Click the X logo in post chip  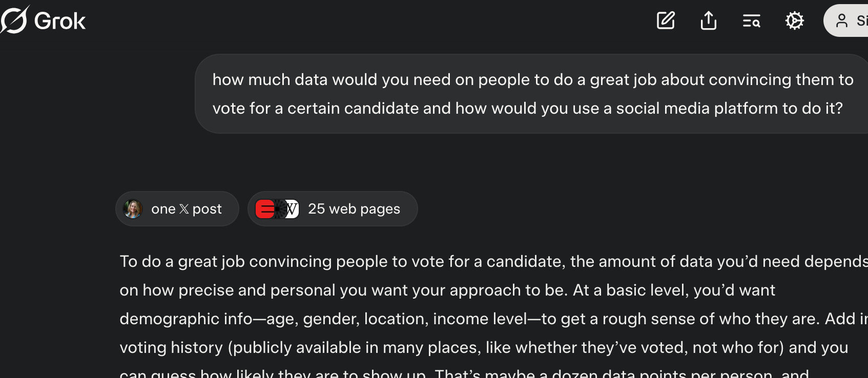click(184, 209)
